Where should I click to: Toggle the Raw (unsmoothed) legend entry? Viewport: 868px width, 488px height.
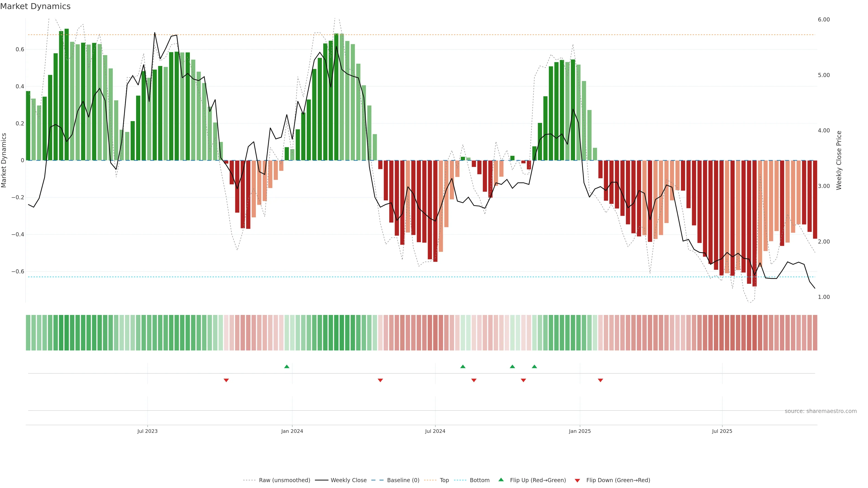[x=284, y=480]
